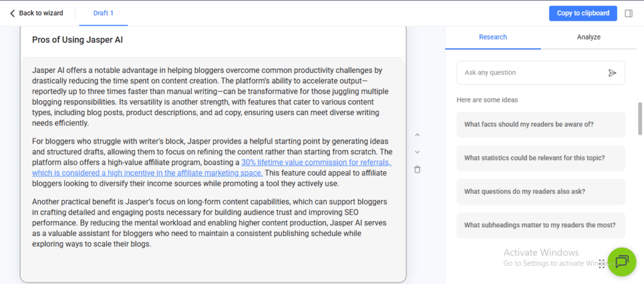The image size is (644, 284).
Task: Click the right panel vertical scrollbar
Action: [640, 118]
